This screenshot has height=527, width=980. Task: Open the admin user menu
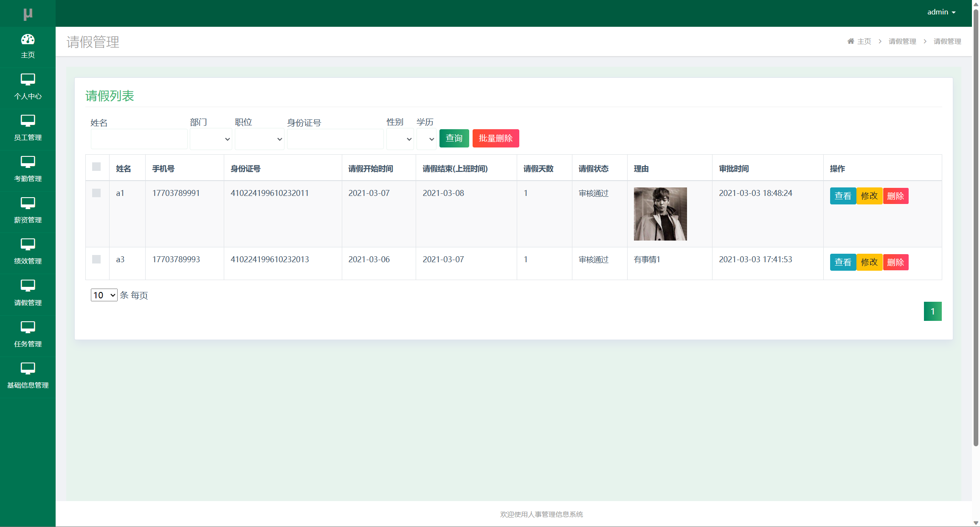[941, 12]
